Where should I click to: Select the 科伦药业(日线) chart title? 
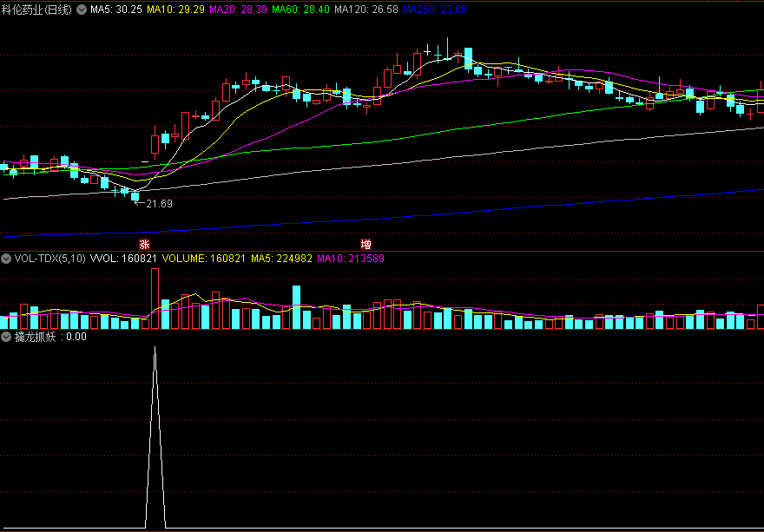pyautogui.click(x=37, y=10)
